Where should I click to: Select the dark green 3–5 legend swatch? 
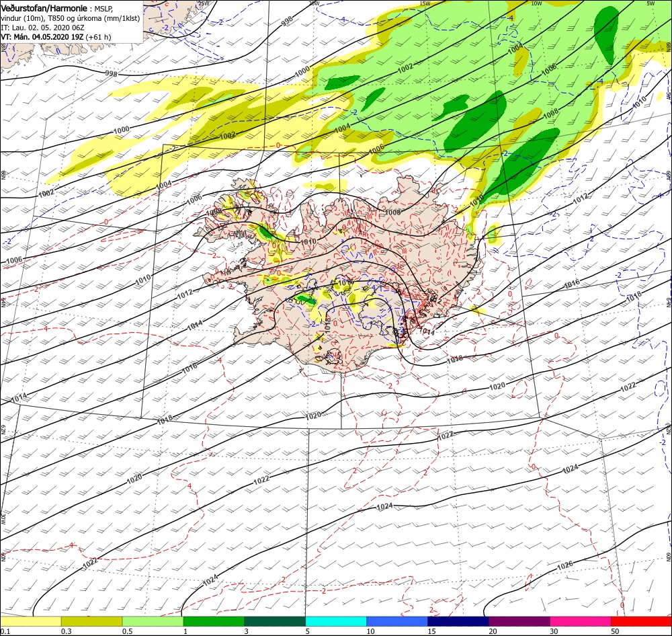pyautogui.click(x=275, y=621)
